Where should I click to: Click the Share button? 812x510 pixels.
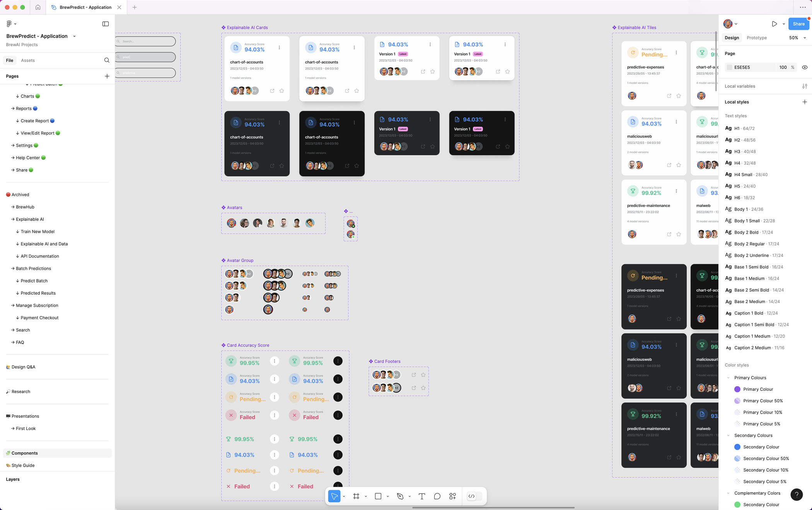point(798,24)
